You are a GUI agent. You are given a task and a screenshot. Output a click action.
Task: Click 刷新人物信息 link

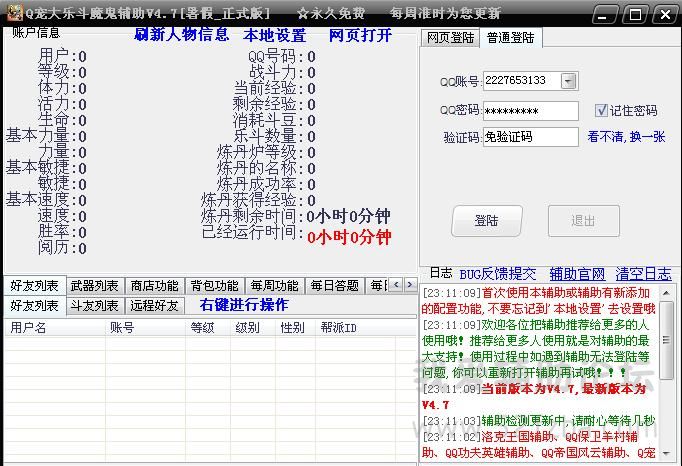[x=181, y=35]
